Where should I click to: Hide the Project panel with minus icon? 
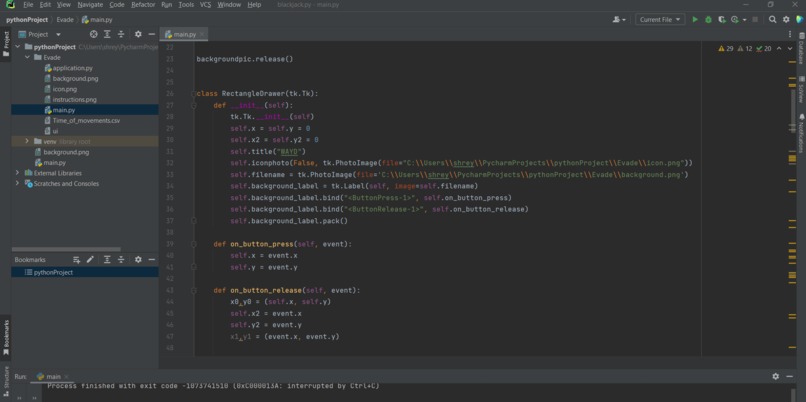coord(152,34)
